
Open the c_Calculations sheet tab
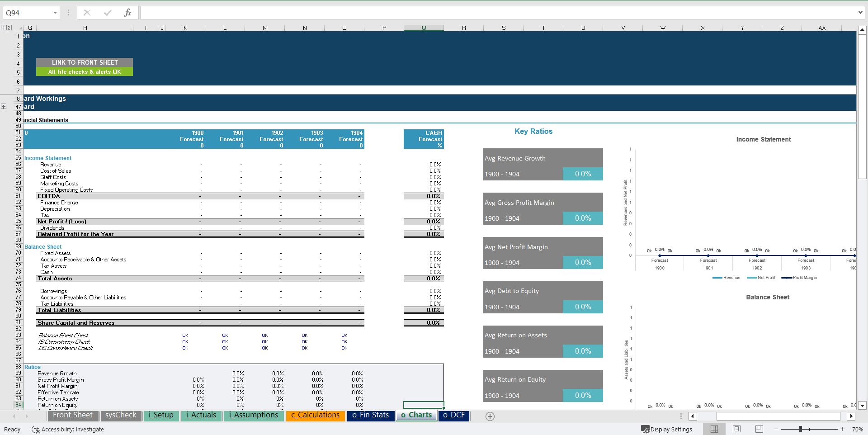coord(315,415)
